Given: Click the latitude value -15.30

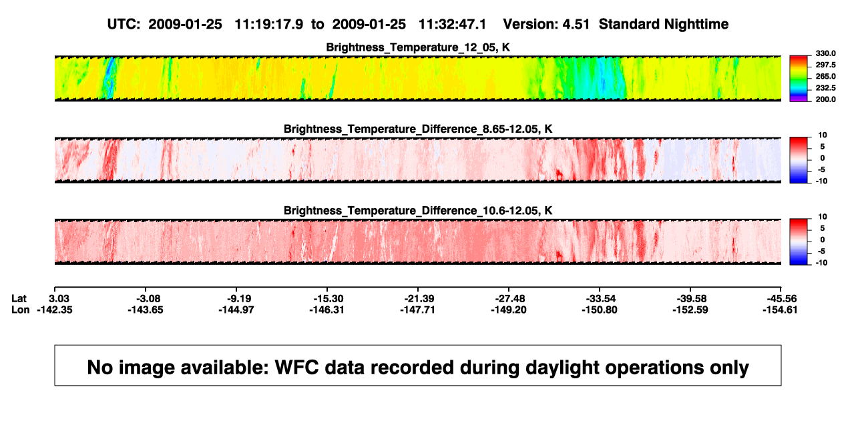Looking at the screenshot, I should click(x=327, y=298).
